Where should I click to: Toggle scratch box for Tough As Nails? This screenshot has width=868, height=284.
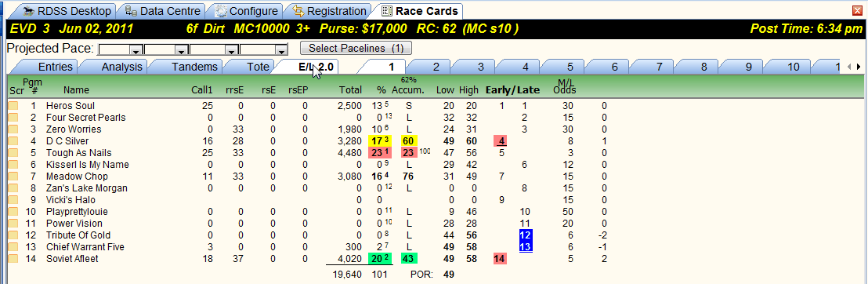[x=13, y=152]
